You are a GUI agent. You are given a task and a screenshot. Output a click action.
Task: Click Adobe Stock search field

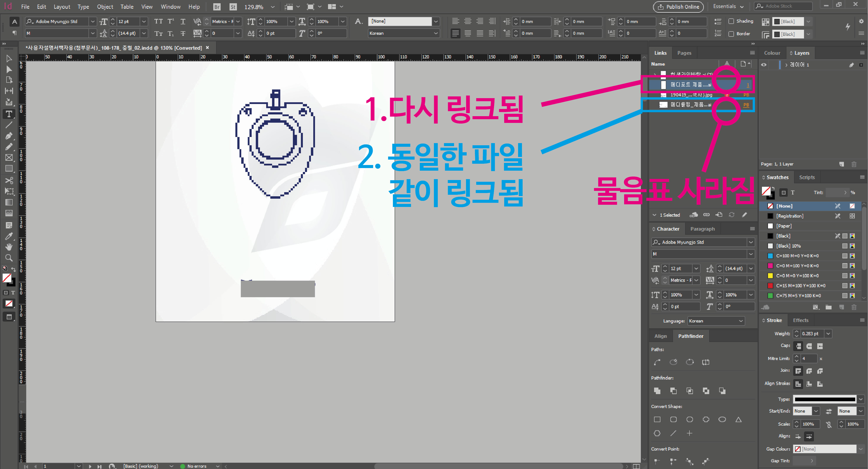click(783, 6)
